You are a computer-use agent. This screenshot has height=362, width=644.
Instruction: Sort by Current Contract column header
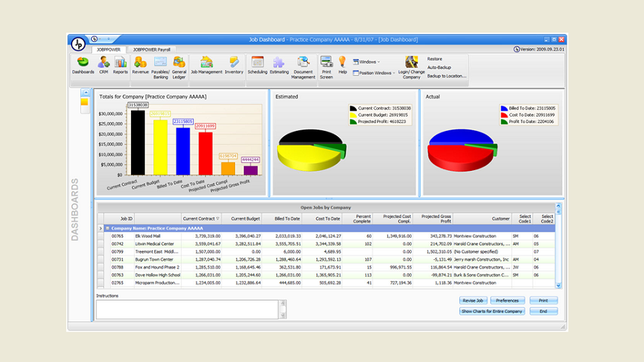(x=201, y=219)
